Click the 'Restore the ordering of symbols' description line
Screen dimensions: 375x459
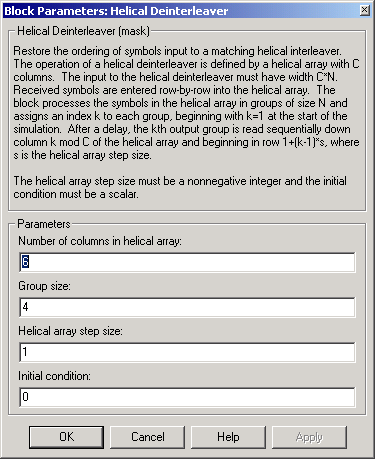click(x=177, y=51)
